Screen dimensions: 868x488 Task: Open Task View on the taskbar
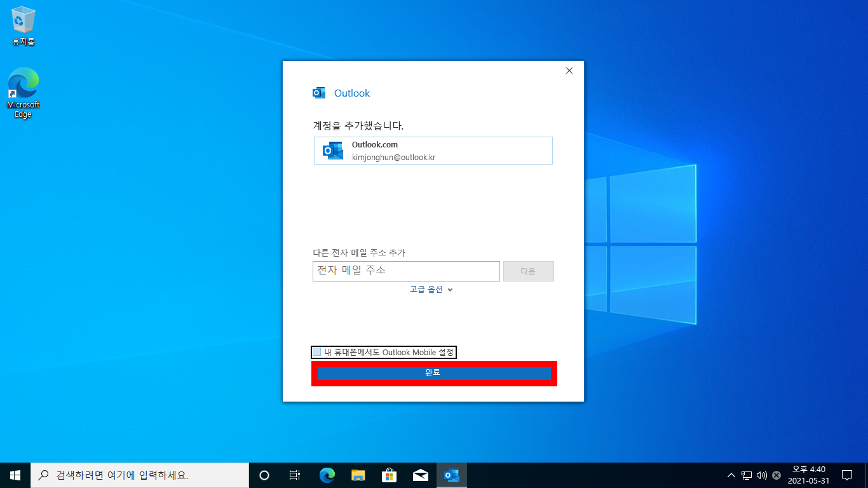point(295,475)
